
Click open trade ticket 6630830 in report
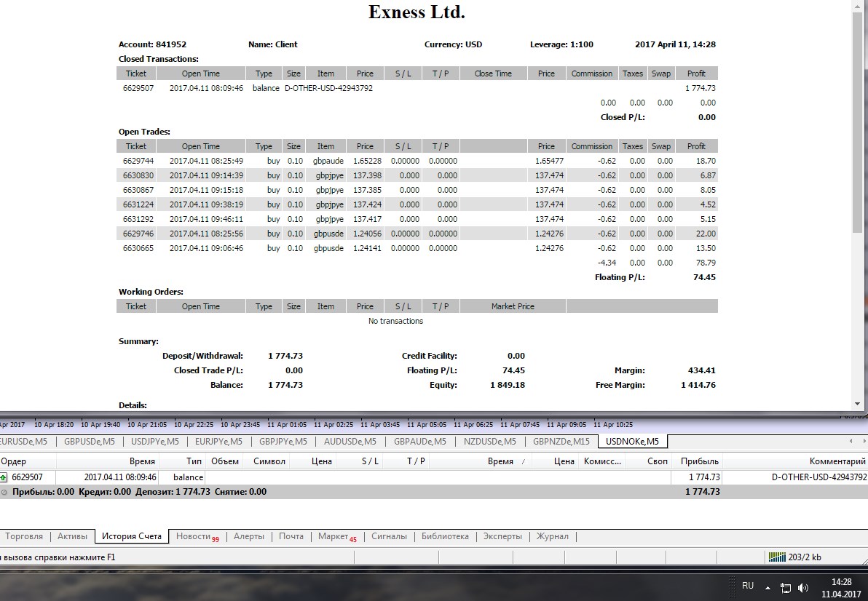click(138, 175)
